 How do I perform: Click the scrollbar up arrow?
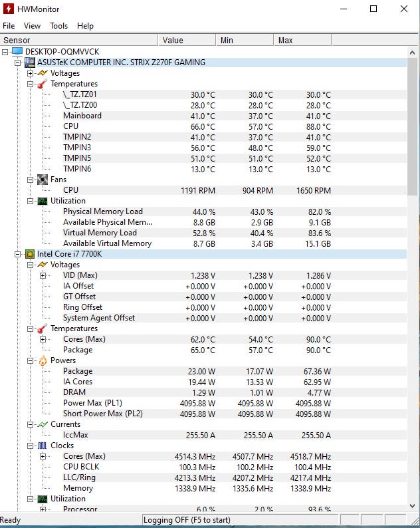(412, 52)
